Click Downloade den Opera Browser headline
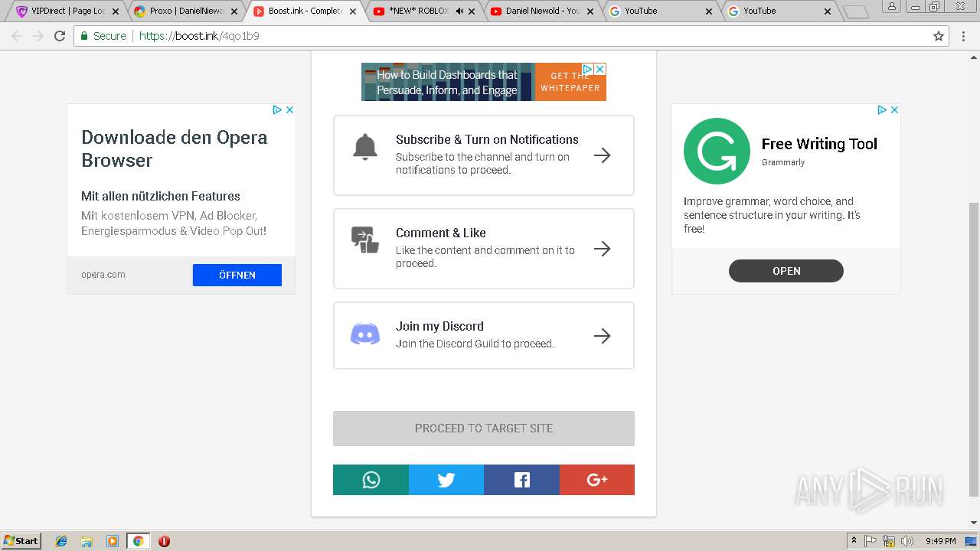This screenshot has width=980, height=551. click(x=175, y=148)
